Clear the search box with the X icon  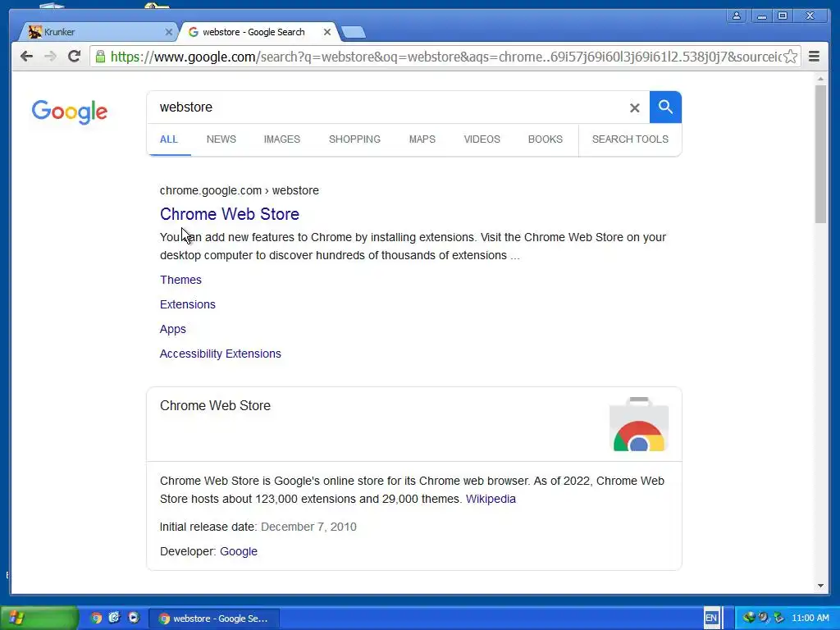click(634, 107)
